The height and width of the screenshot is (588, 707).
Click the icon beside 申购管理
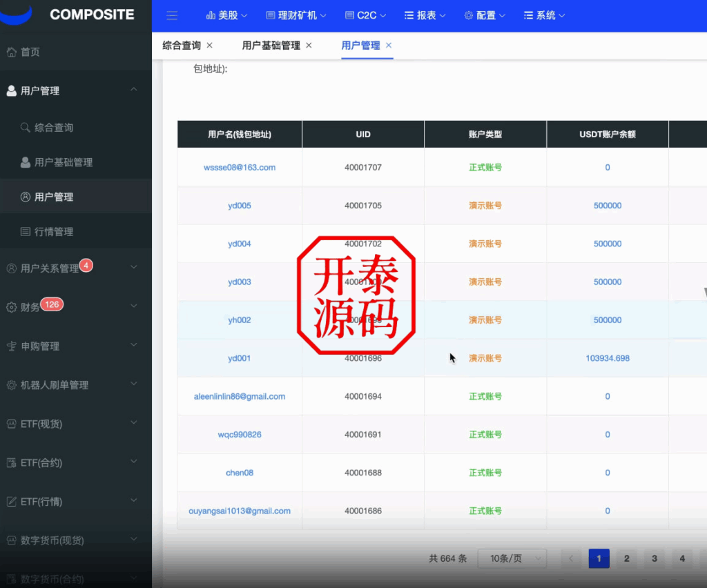pyautogui.click(x=12, y=346)
